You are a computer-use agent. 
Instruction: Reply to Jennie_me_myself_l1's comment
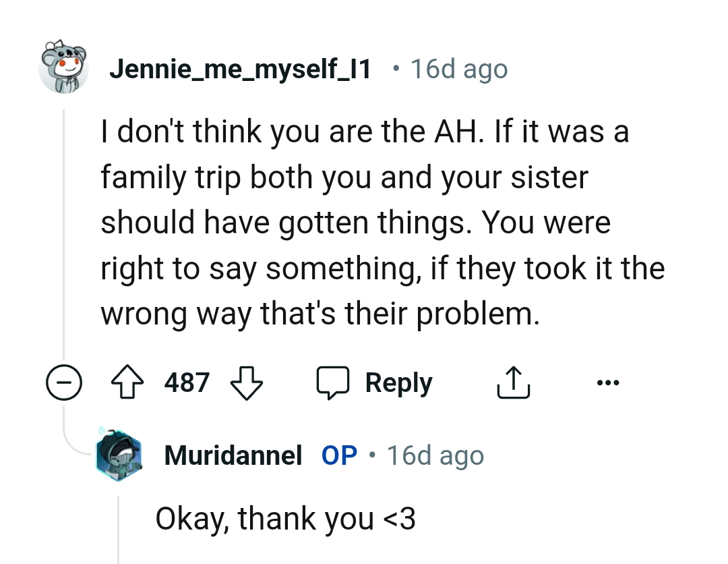[x=398, y=381]
